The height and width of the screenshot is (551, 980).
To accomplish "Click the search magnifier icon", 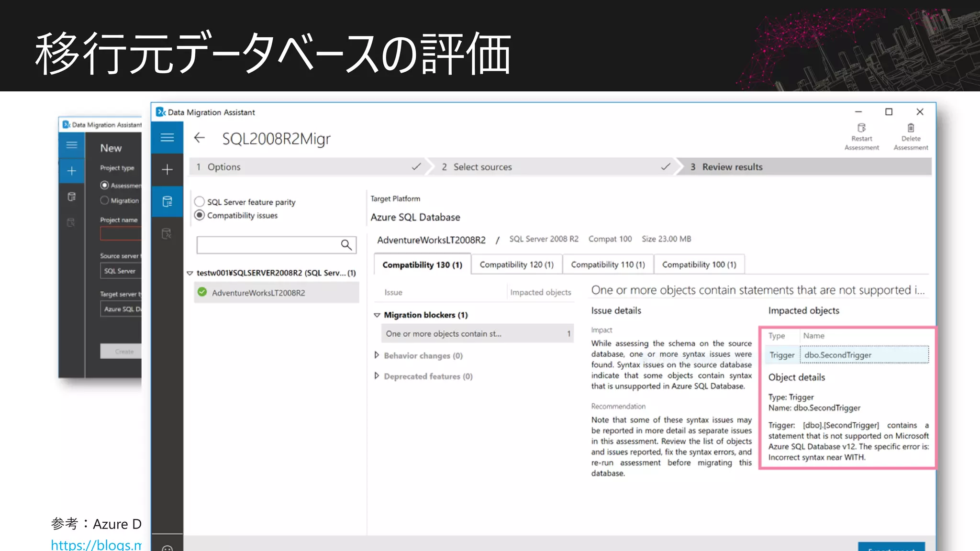I will pos(346,245).
